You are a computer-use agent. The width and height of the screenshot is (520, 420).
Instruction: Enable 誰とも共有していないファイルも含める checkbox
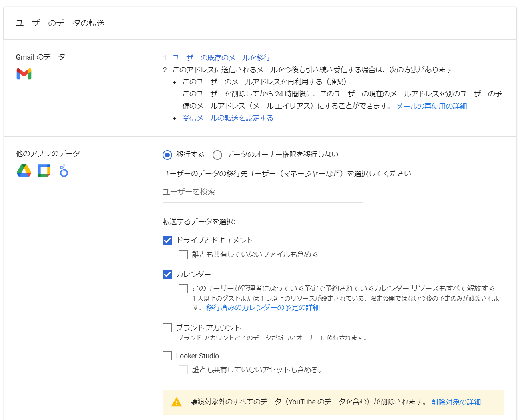183,255
